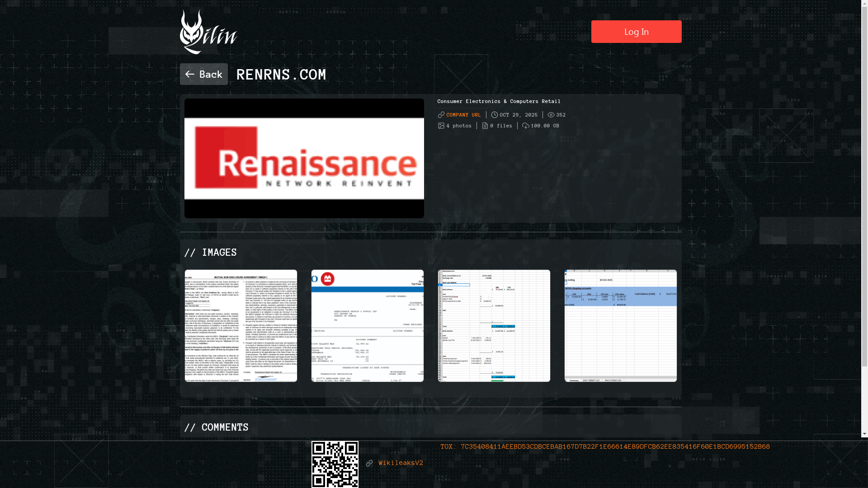The height and width of the screenshot is (488, 868).
Task: Click the eye views icon
Action: [x=551, y=115]
